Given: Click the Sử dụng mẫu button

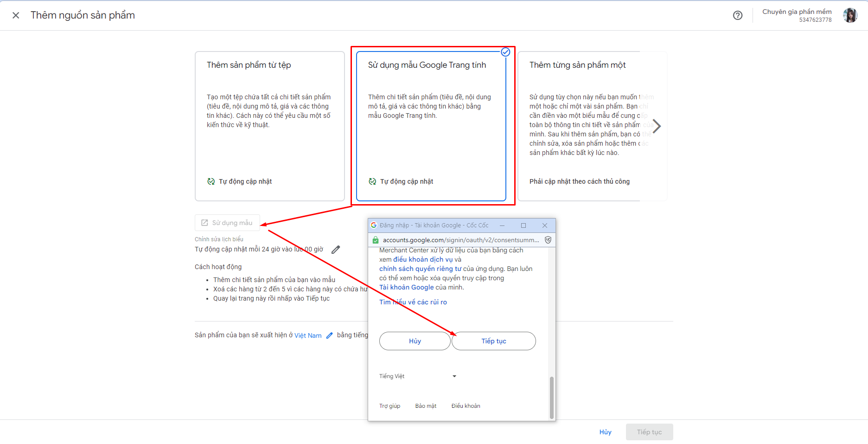Looking at the screenshot, I should click(x=227, y=223).
